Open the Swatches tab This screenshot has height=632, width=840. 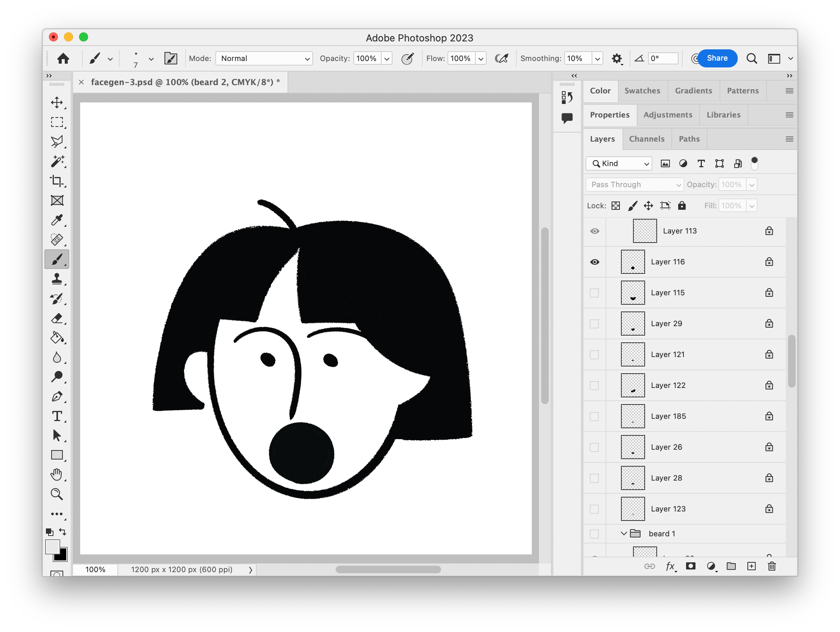(642, 90)
